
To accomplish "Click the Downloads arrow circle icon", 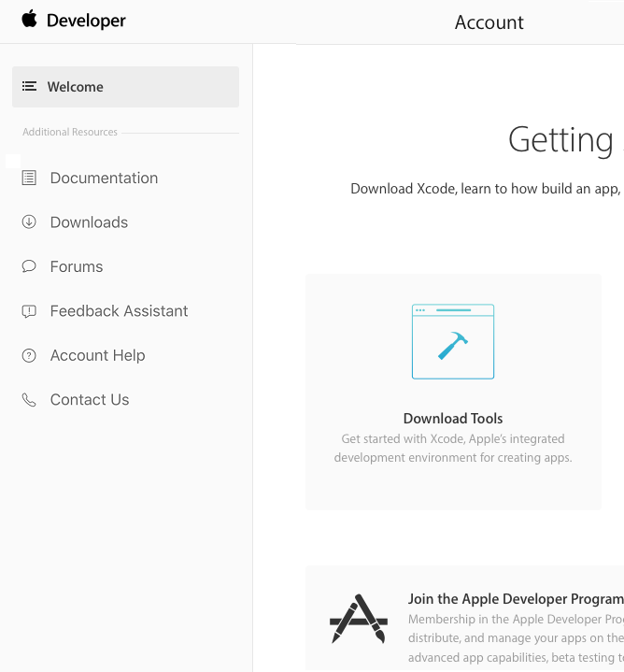I will click(29, 222).
